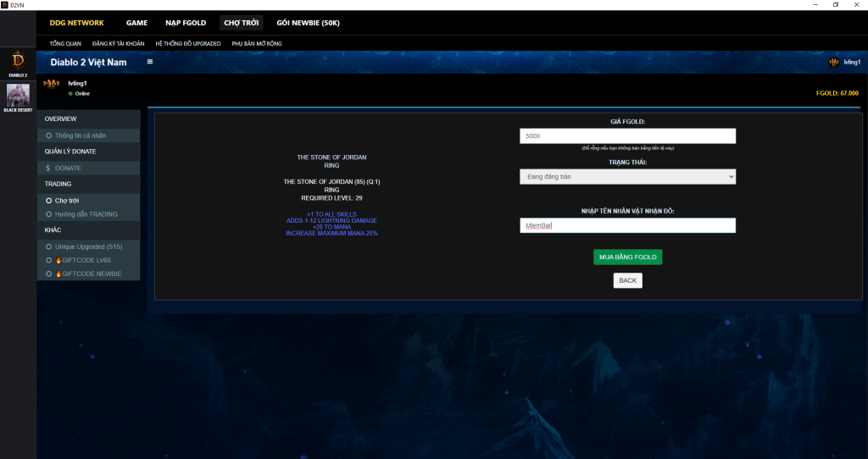
Task: Open Thông tin cá nhân link
Action: 81,135
